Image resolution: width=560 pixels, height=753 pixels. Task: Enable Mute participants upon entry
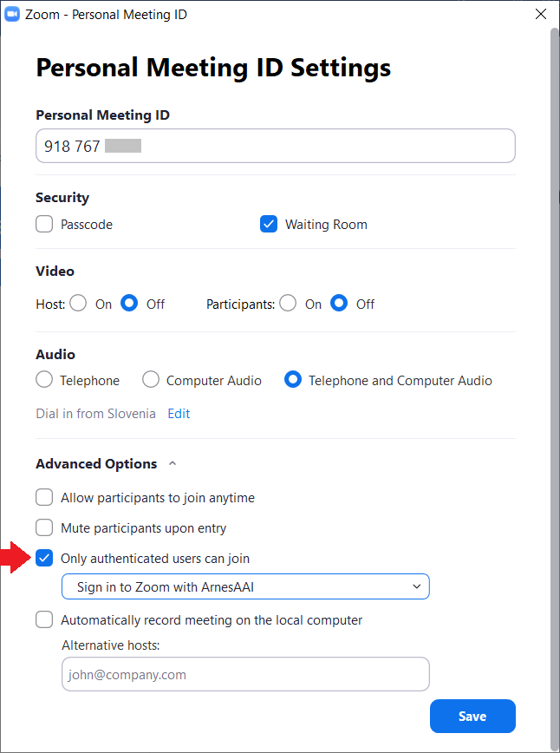point(44,528)
